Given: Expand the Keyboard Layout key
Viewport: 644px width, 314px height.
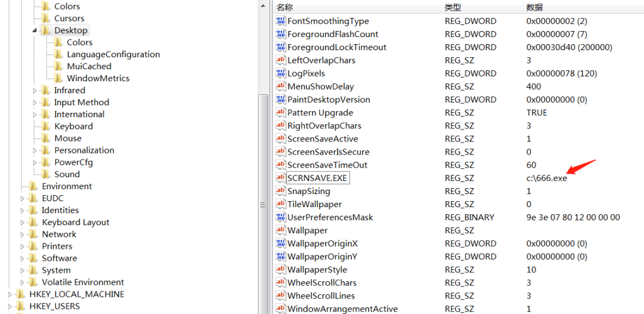Looking at the screenshot, I should pyautogui.click(x=23, y=222).
